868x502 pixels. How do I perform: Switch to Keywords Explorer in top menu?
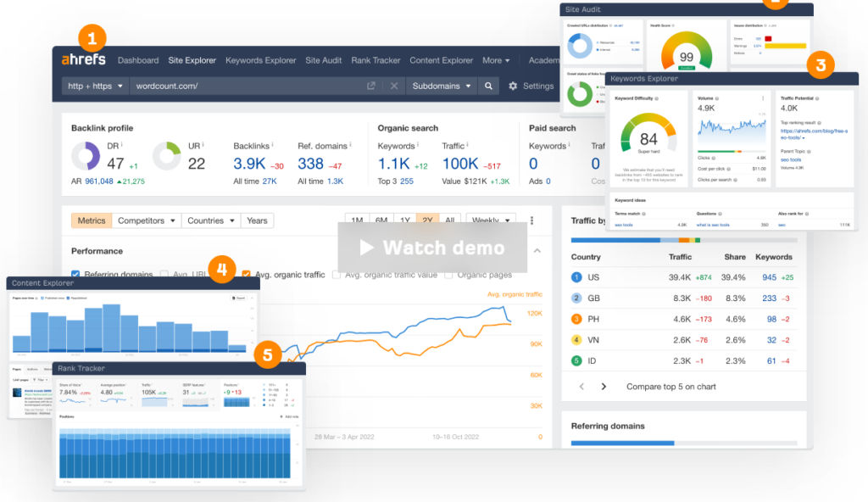(260, 60)
